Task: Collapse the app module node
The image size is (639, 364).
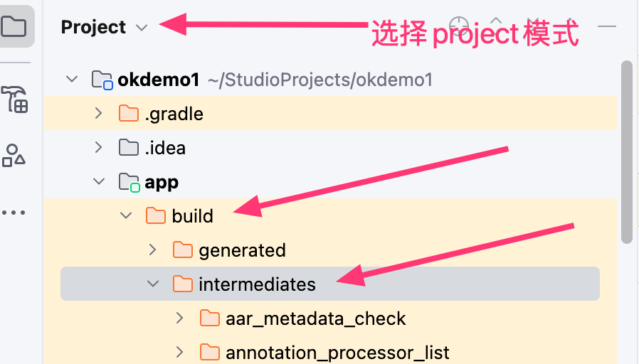Action: coord(99,182)
